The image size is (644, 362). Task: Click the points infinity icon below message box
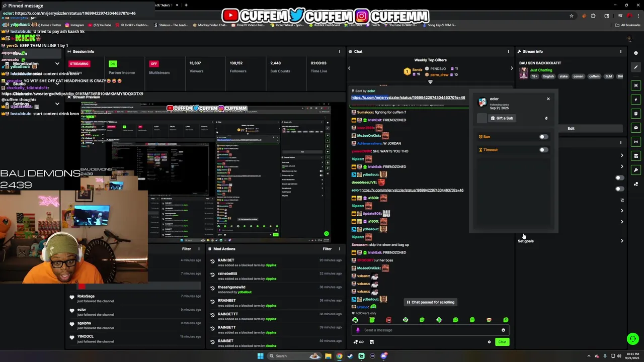point(359,342)
